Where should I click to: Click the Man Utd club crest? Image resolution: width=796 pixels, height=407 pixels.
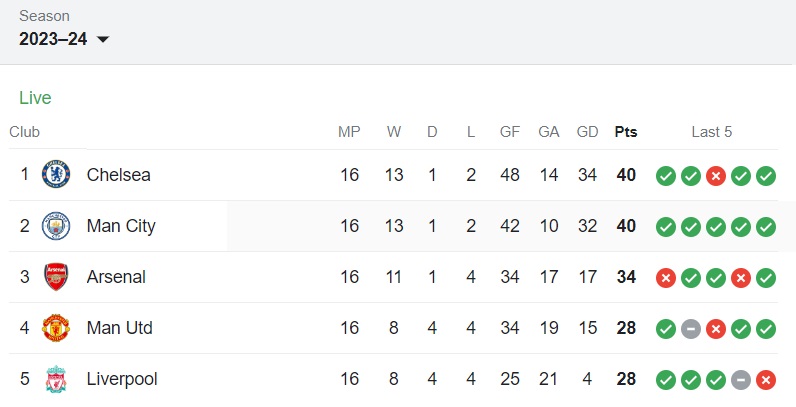pyautogui.click(x=56, y=328)
